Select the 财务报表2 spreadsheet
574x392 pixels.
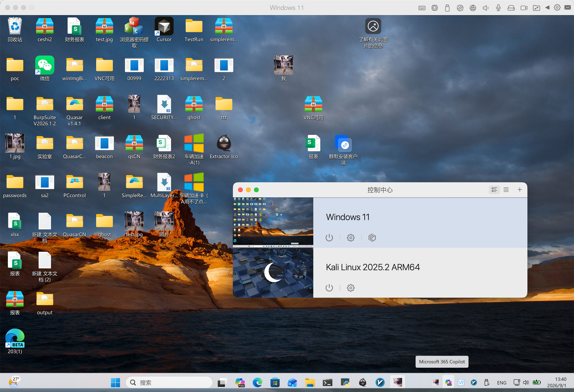pos(164,147)
